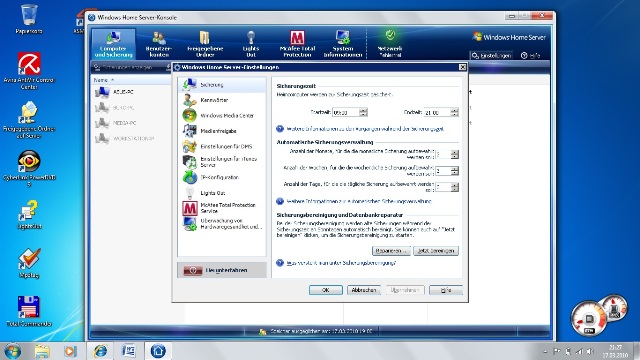This screenshot has height=360, width=640.
Task: Open IP-Konfiguration settings
Action: coord(222,177)
